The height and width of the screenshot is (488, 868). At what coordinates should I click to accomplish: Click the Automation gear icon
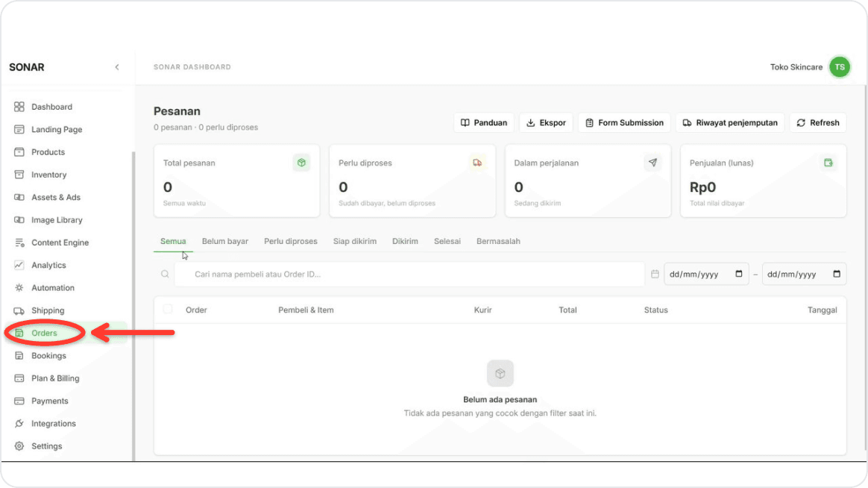19,287
